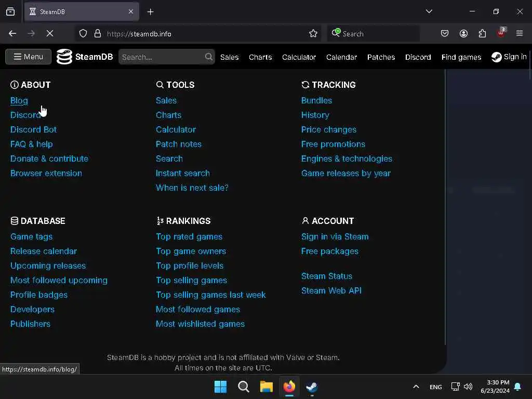
Task: Open Instant search link
Action: [182, 174]
